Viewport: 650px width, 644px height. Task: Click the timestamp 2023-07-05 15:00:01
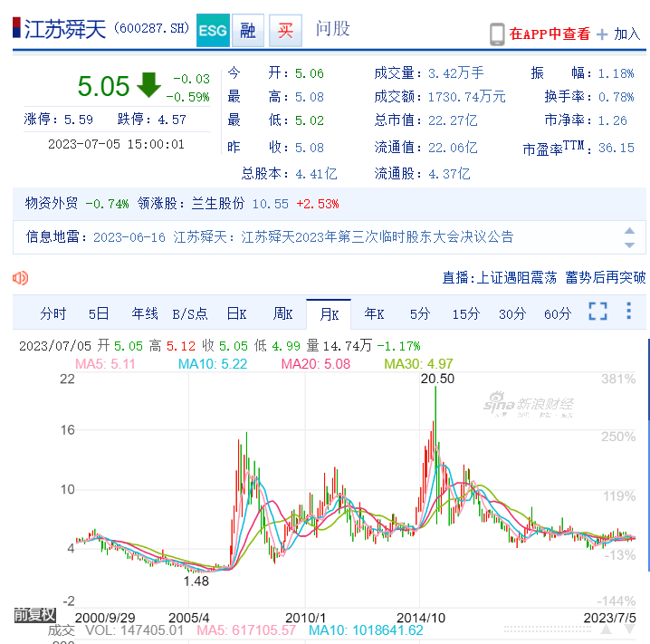pyautogui.click(x=116, y=144)
